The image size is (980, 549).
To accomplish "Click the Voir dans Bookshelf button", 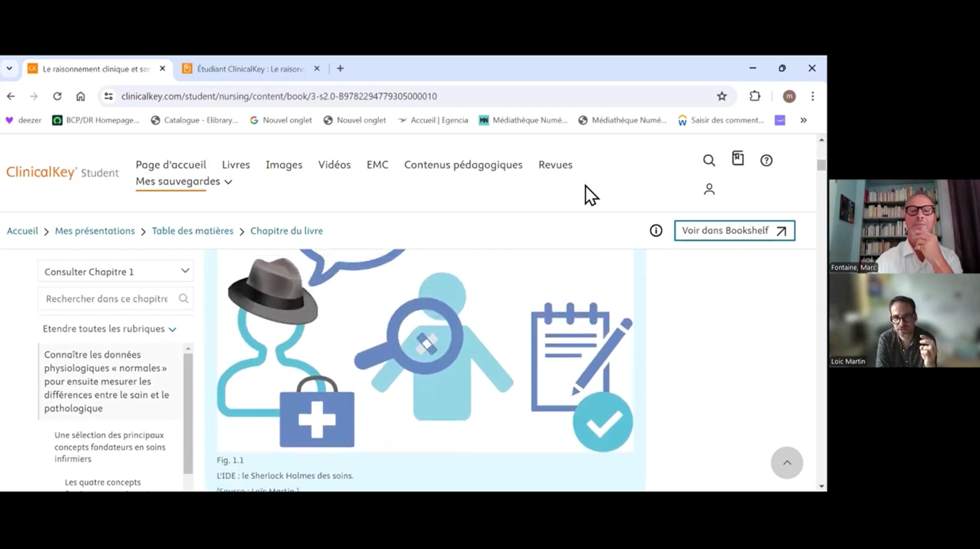I will click(x=734, y=231).
